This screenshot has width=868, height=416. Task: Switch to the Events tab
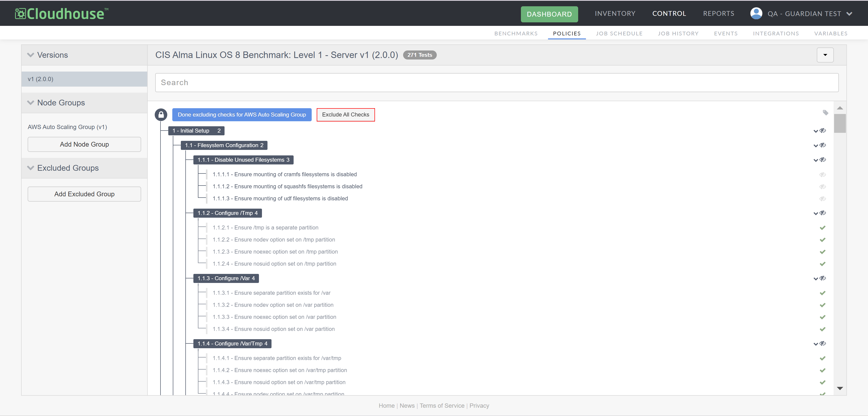725,33
